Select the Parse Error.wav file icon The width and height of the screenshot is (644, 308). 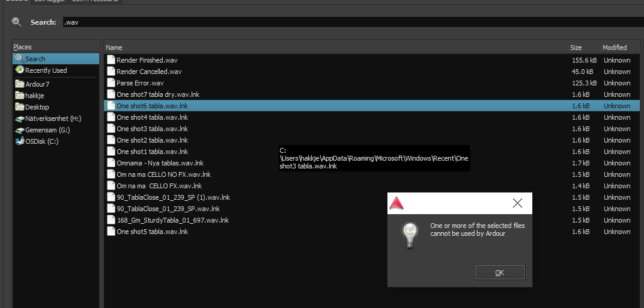[x=111, y=83]
